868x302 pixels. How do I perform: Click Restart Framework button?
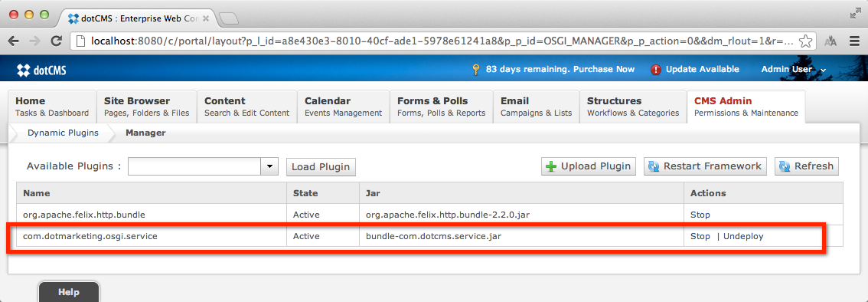pyautogui.click(x=705, y=166)
